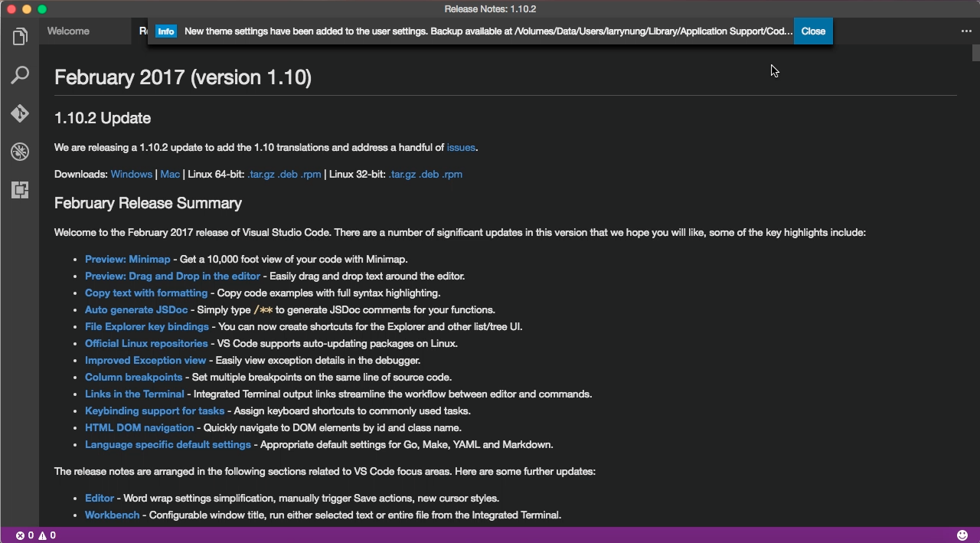Download Linux 32-bit .deb package
Screen dimensions: 980x543
click(x=429, y=174)
